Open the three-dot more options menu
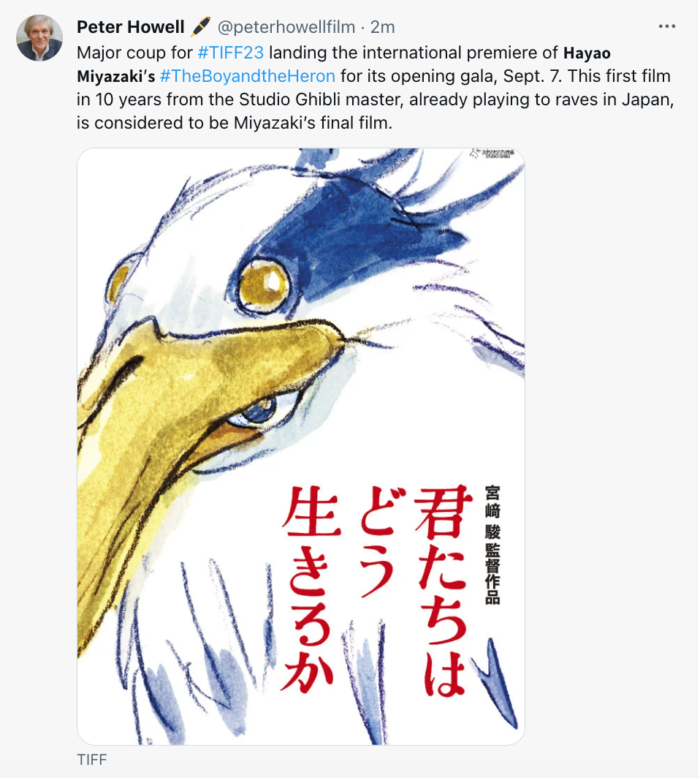 [667, 26]
